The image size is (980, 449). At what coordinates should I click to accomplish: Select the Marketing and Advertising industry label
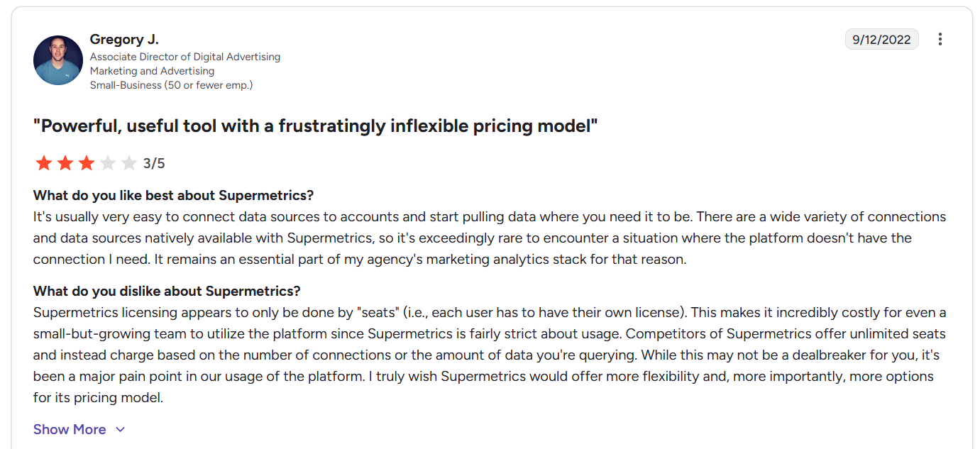(x=152, y=71)
